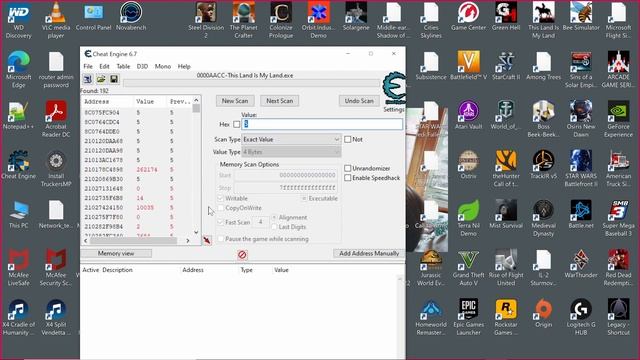640x360 pixels.
Task: Open Green Hell desktop shortcut
Action: point(506,16)
